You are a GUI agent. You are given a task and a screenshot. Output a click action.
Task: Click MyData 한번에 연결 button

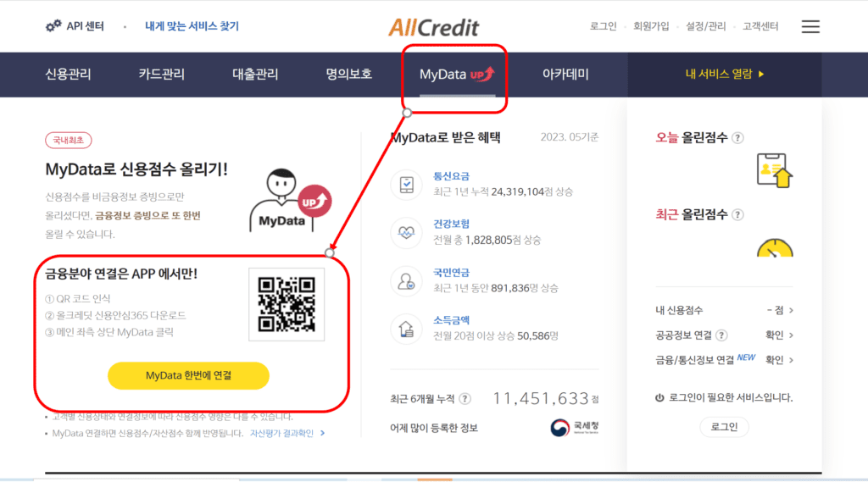(x=188, y=375)
